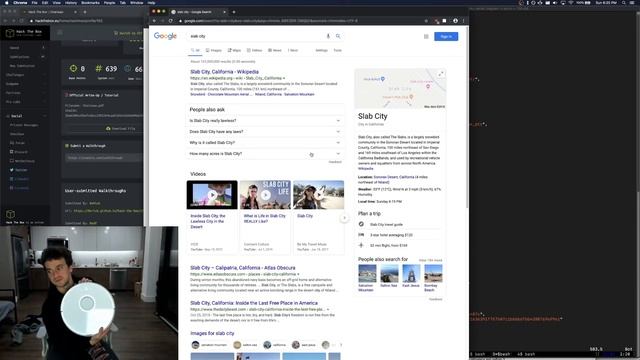Click walkthrough URL input in Hack The Box
This screenshot has width=640, height=360.
(x=104, y=158)
